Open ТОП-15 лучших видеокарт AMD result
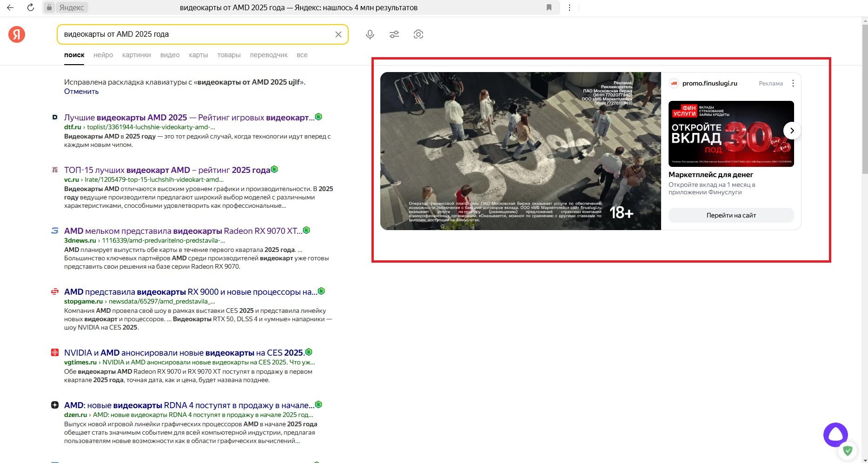This screenshot has width=868, height=463. pos(167,170)
